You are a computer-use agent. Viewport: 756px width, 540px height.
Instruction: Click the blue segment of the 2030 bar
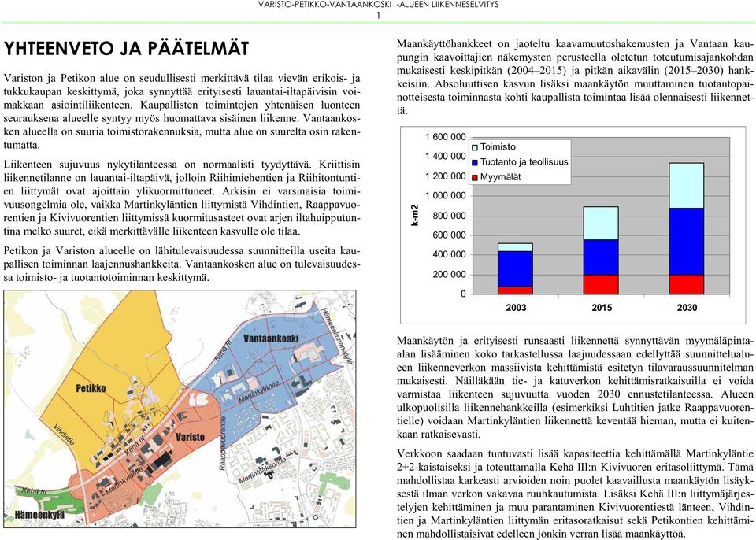(686, 242)
